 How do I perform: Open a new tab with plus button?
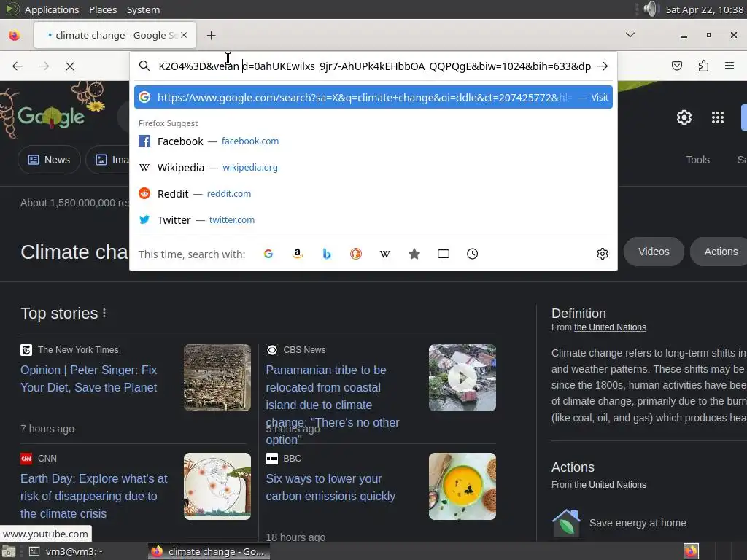point(211,35)
